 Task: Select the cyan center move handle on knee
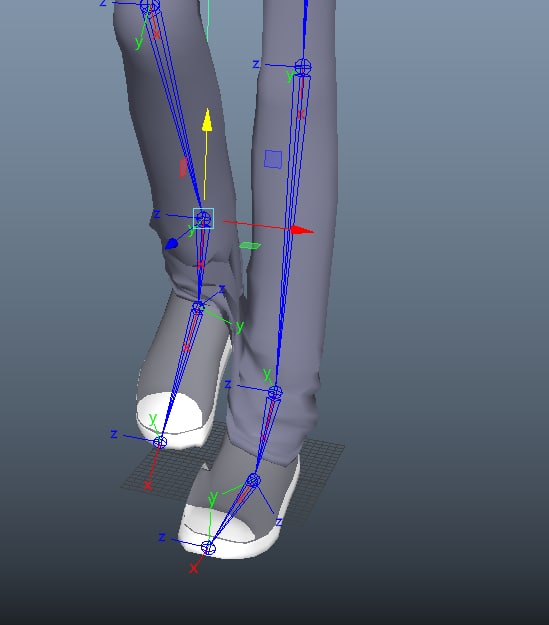coord(203,218)
